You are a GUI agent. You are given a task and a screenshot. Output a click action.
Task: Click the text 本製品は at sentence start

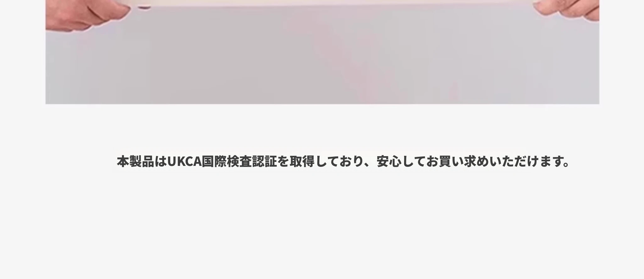[142, 161]
